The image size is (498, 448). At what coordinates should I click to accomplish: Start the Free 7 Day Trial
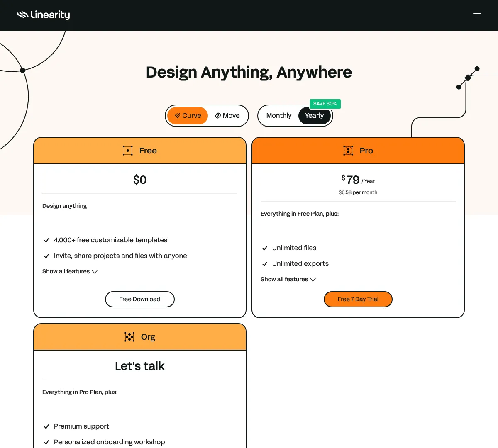pyautogui.click(x=358, y=299)
